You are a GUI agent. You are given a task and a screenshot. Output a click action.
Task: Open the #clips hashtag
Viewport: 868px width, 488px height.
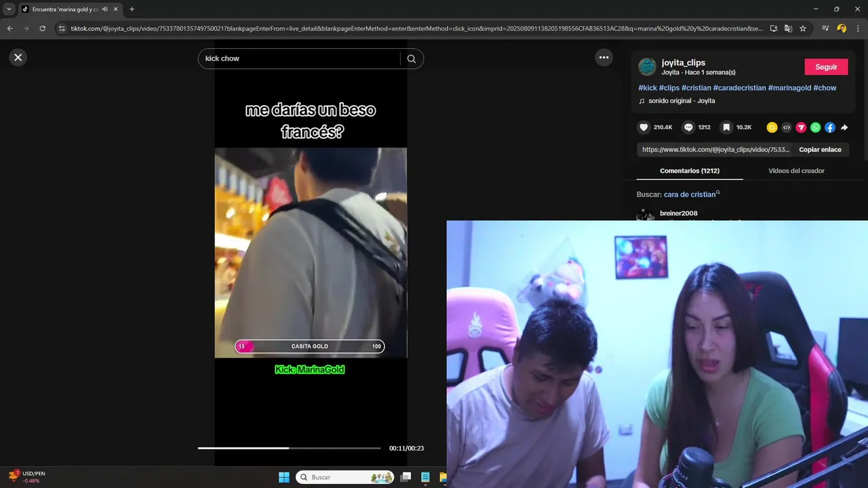(x=669, y=88)
